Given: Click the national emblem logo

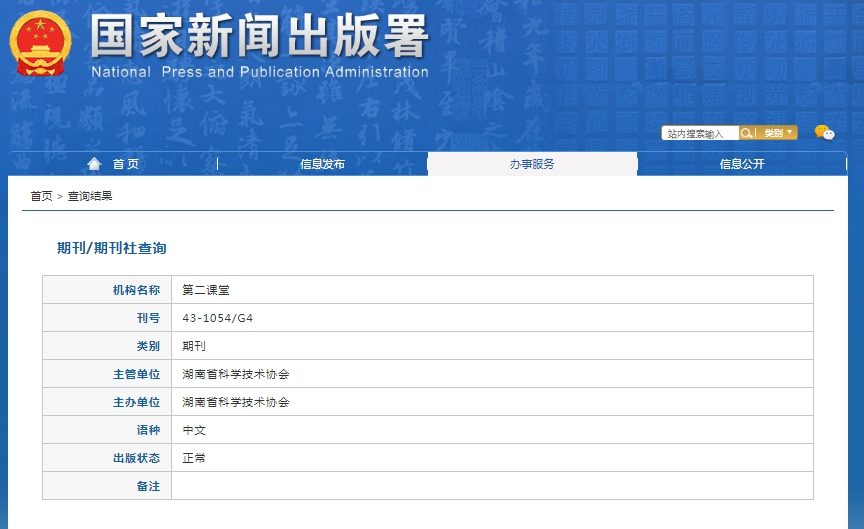Looking at the screenshot, I should click(41, 45).
